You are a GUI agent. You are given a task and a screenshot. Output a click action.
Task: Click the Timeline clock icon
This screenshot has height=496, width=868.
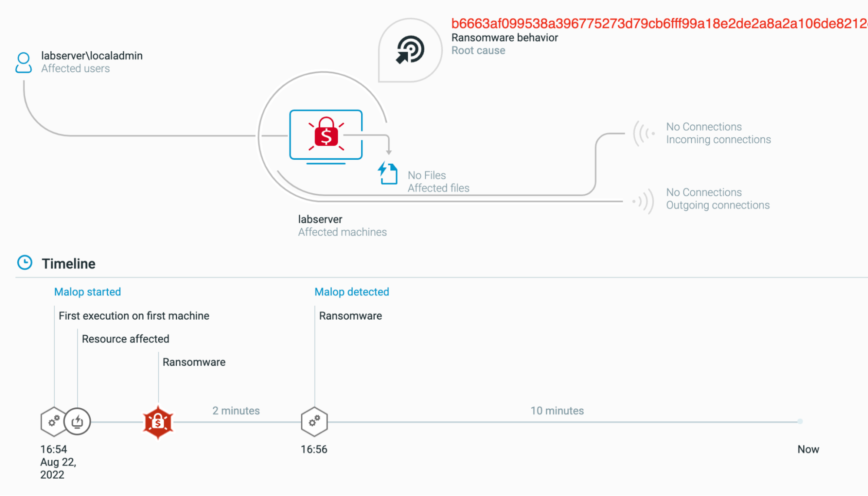click(x=25, y=263)
